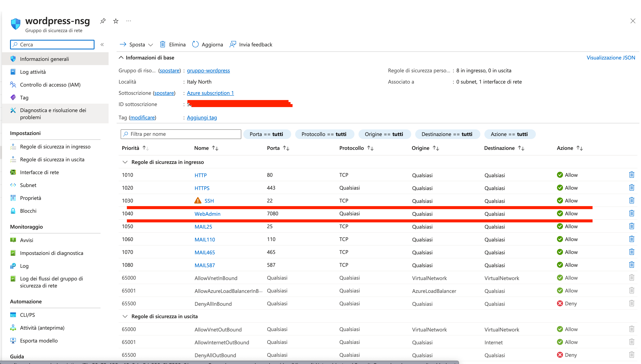Open Esporta modello in sidebar
The height and width of the screenshot is (364, 641).
pyautogui.click(x=55, y=340)
